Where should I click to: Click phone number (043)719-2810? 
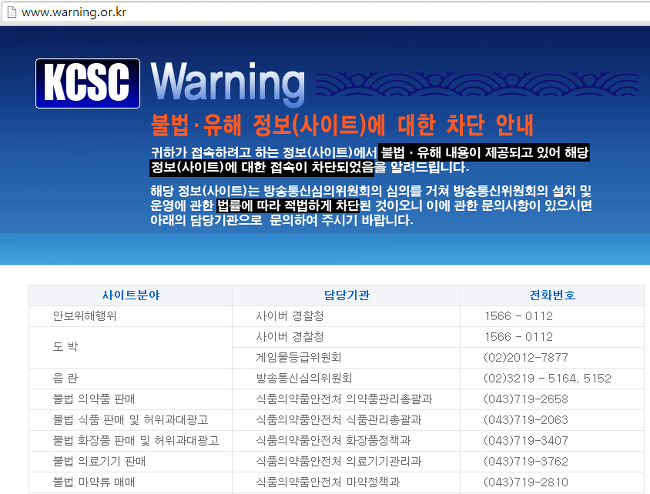tap(526, 482)
